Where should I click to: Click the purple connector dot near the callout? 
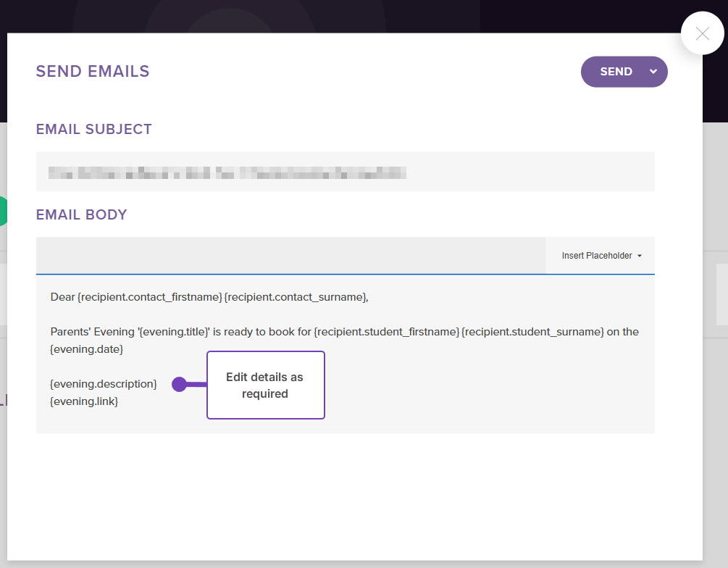click(179, 385)
